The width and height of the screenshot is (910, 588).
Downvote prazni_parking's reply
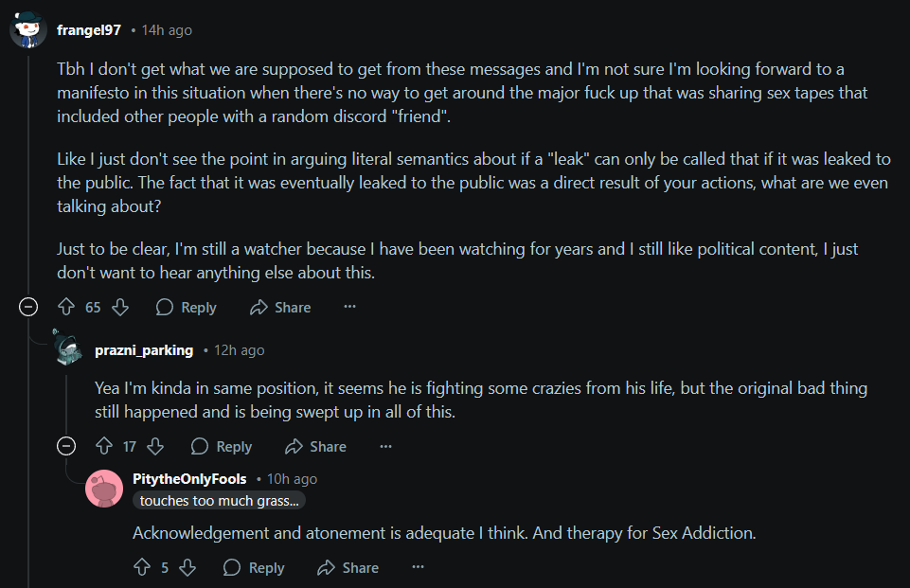pyautogui.click(x=155, y=446)
